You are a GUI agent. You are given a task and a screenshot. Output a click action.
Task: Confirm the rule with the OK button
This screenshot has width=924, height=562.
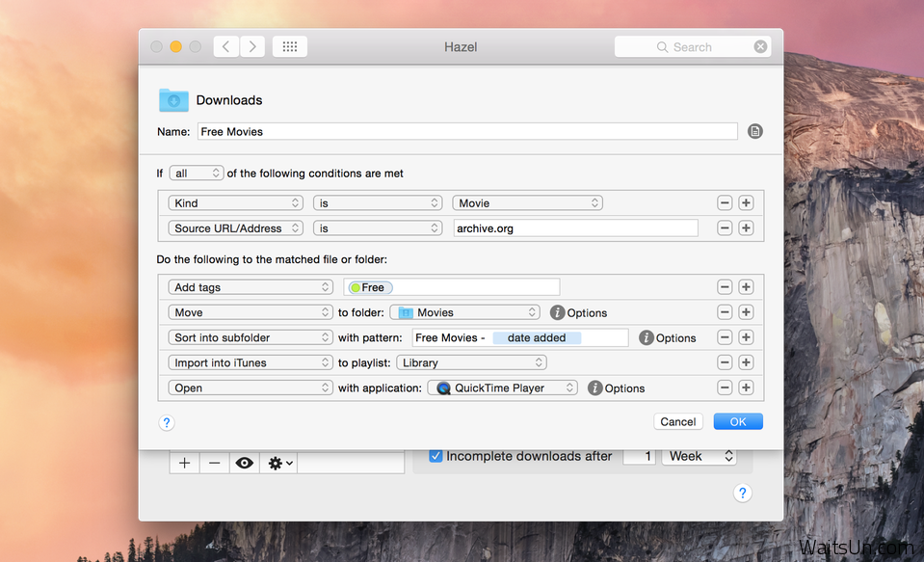[738, 421]
